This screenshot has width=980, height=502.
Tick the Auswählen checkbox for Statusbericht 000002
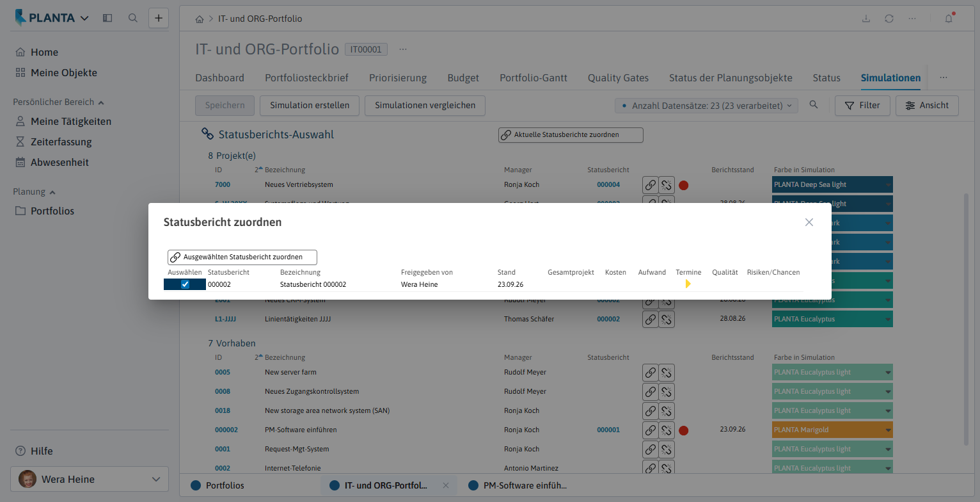pyautogui.click(x=185, y=284)
